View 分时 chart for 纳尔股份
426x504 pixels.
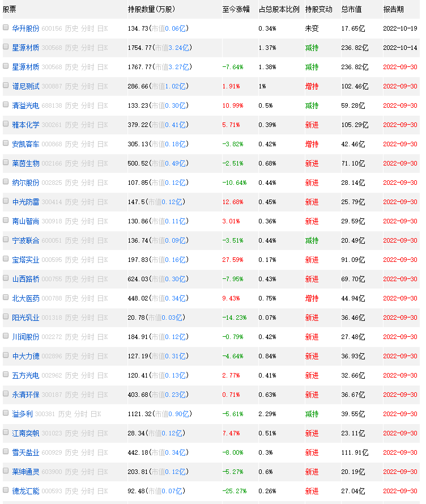click(x=88, y=183)
